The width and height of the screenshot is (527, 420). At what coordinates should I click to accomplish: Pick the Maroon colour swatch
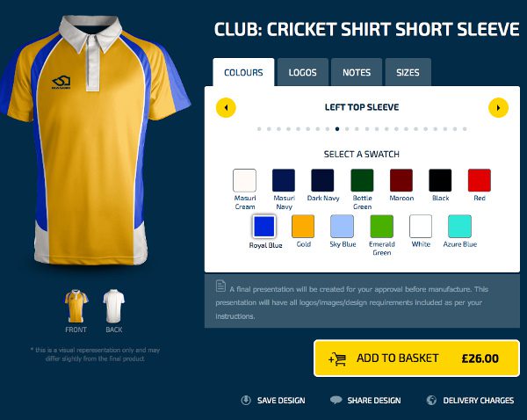point(401,180)
